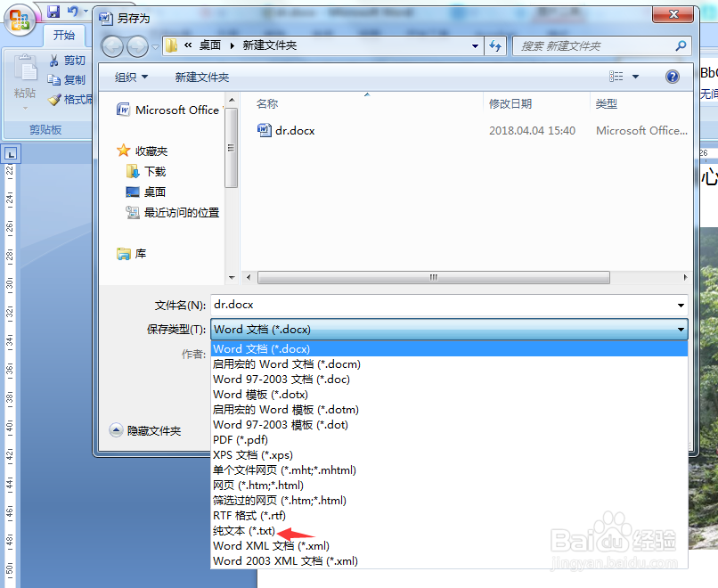Click the file list scroll right arrow
718x588 pixels.
tap(685, 277)
